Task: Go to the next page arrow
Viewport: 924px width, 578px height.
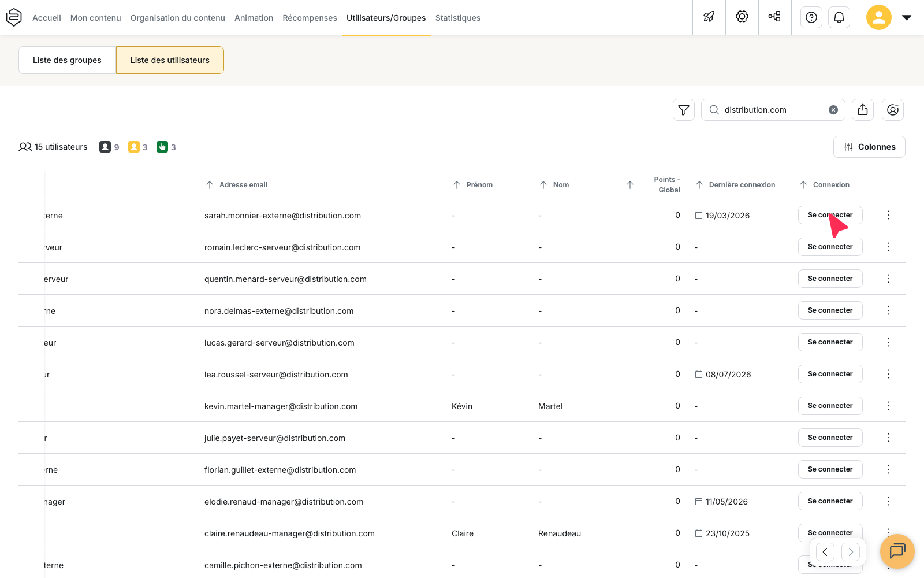Action: tap(851, 552)
